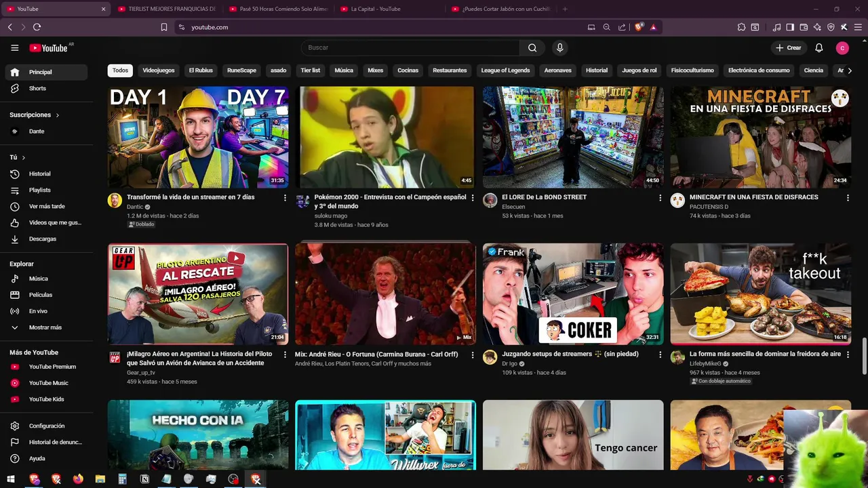Viewport: 868px width, 488px height.
Task: Open the browser extensions puzzle icon
Action: click(x=741, y=27)
